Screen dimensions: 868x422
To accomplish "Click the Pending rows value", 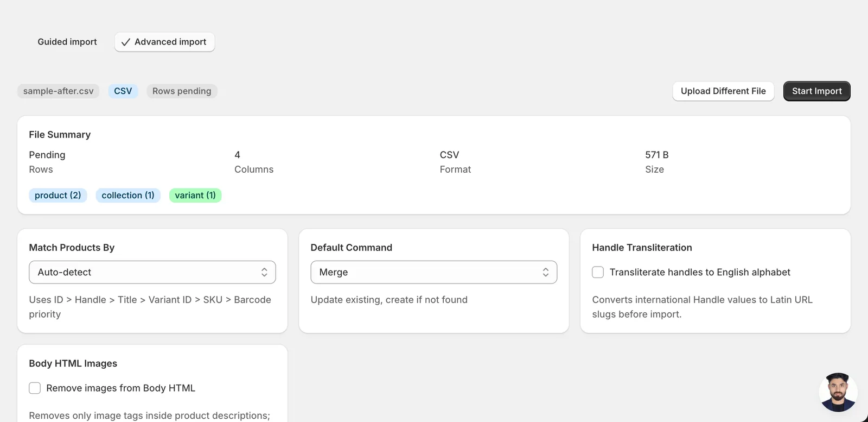I will click(x=47, y=155).
